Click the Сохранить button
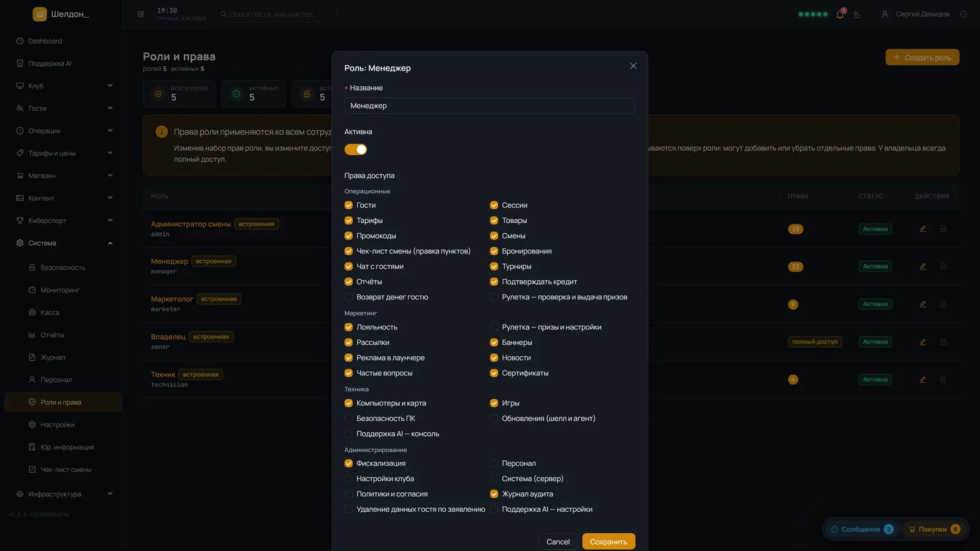The height and width of the screenshot is (551, 980). coord(608,542)
